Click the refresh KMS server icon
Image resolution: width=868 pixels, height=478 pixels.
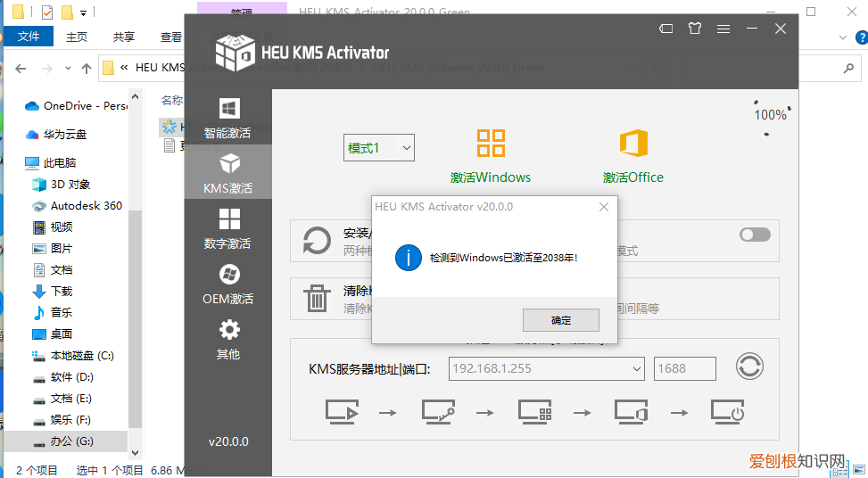[749, 367]
